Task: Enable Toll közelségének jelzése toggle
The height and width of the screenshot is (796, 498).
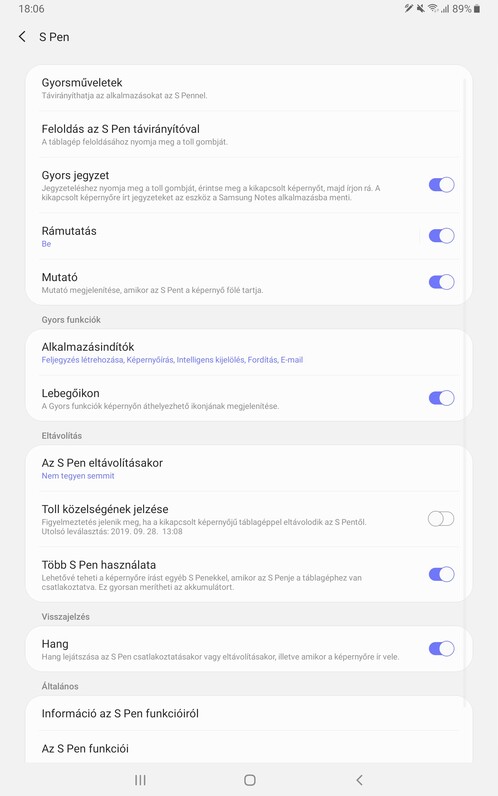Action: point(441,519)
